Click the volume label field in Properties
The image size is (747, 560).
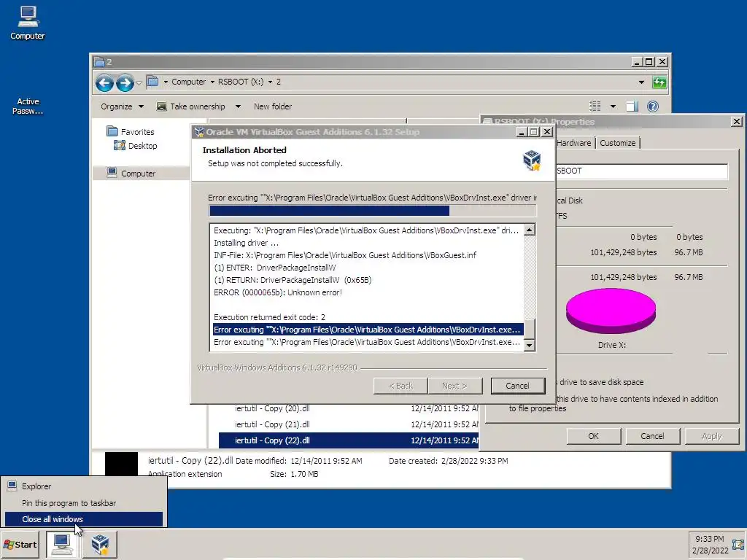pyautogui.click(x=641, y=171)
